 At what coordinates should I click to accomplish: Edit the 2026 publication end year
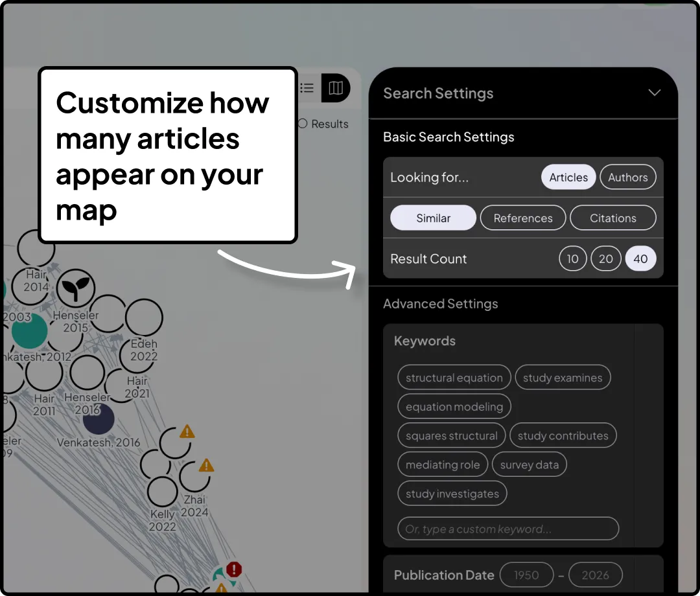point(595,575)
